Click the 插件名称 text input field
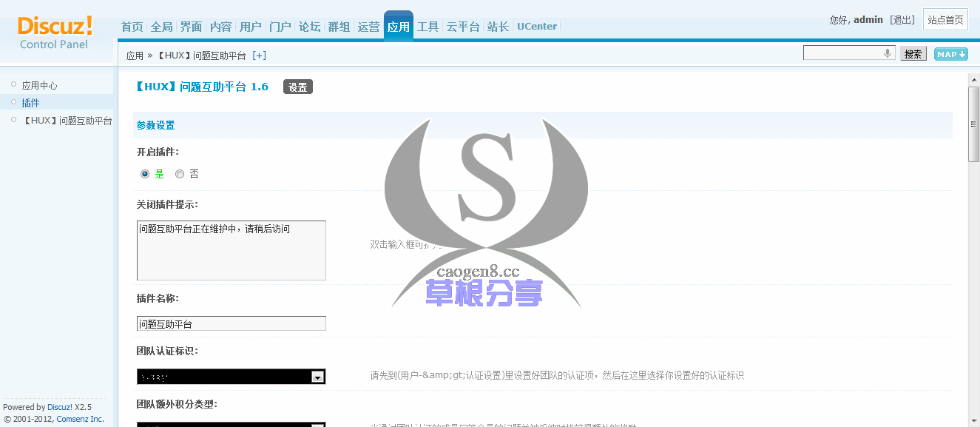 231,323
